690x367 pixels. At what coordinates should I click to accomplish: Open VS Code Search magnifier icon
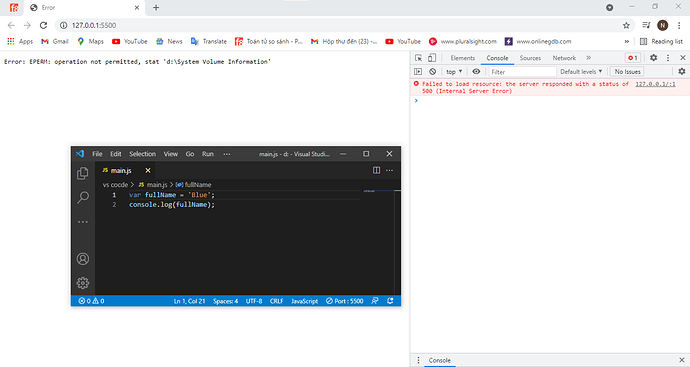tap(83, 197)
